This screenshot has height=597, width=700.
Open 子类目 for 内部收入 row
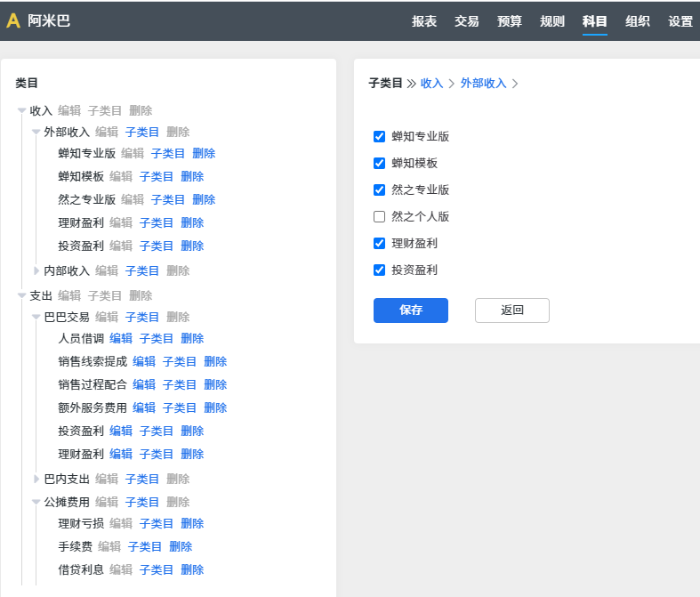click(142, 271)
